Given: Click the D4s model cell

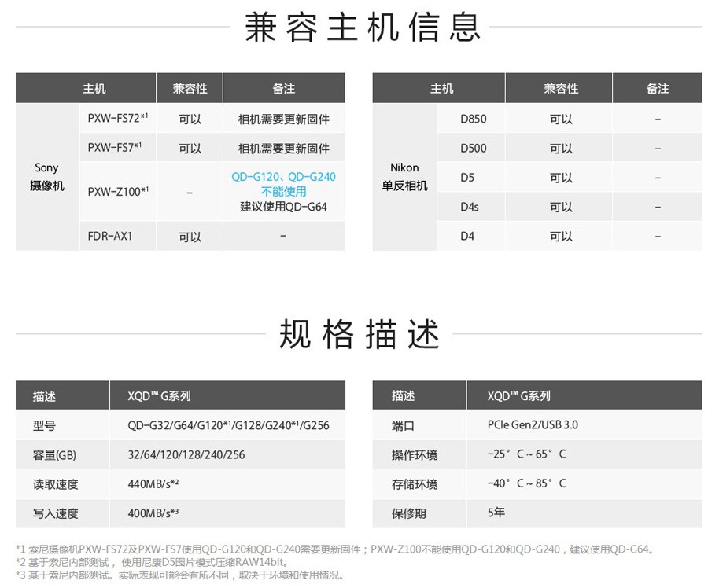Looking at the screenshot, I should (470, 207).
